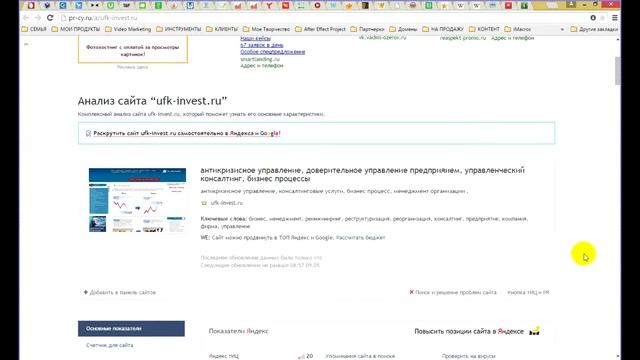This screenshot has height=360, width=640.
Task: Open the iMacros bookmarks folder
Action: click(518, 29)
